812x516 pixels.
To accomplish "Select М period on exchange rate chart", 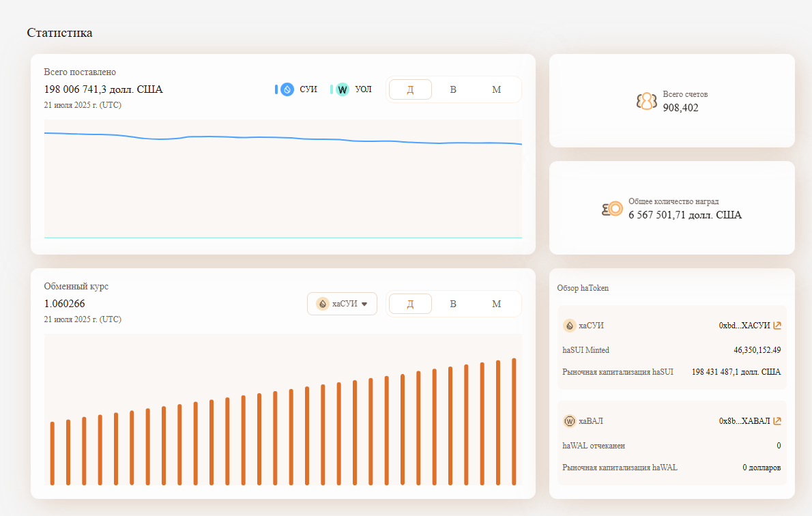I will [x=496, y=304].
